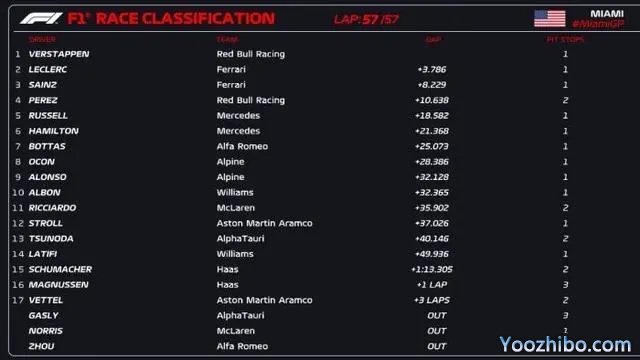The image size is (640, 360).
Task: Click the PIT STOPS column header
Action: click(565, 40)
